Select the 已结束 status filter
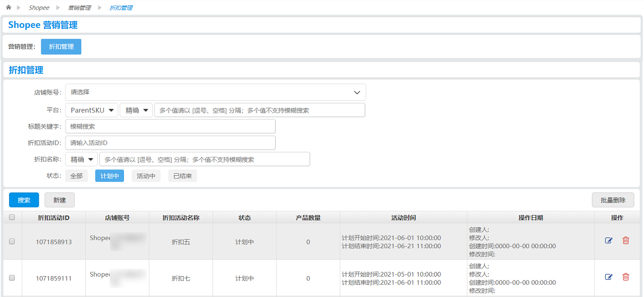 182,176
